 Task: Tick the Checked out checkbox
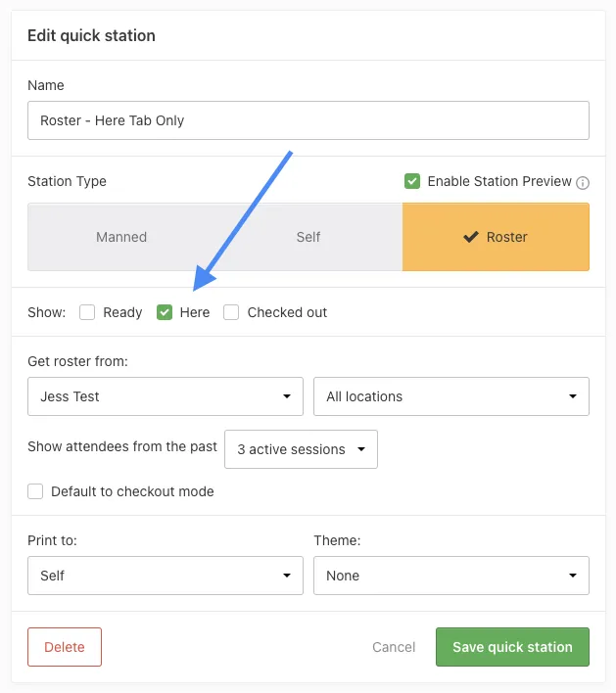(231, 312)
